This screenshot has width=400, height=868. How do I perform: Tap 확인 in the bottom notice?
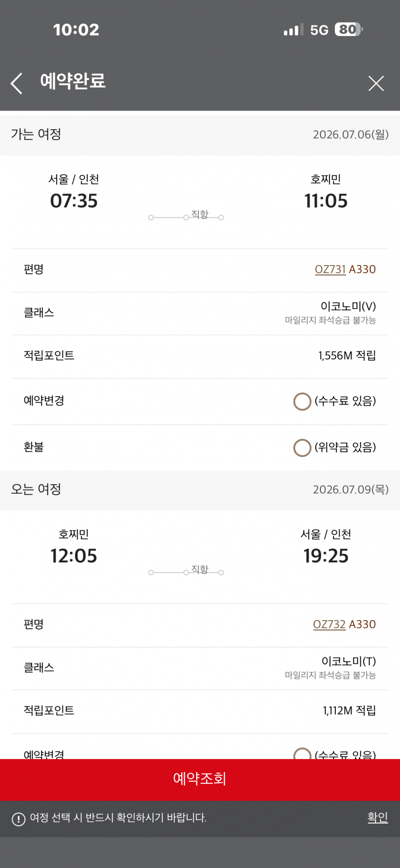click(377, 817)
